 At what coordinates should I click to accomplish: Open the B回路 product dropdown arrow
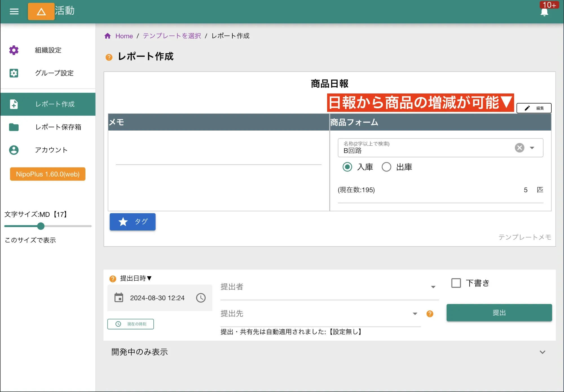(532, 148)
